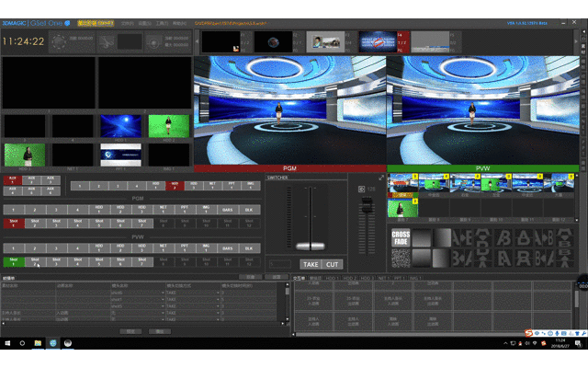Click the round capture icon left of media strip
The height and width of the screenshot is (368, 588).
[153, 41]
